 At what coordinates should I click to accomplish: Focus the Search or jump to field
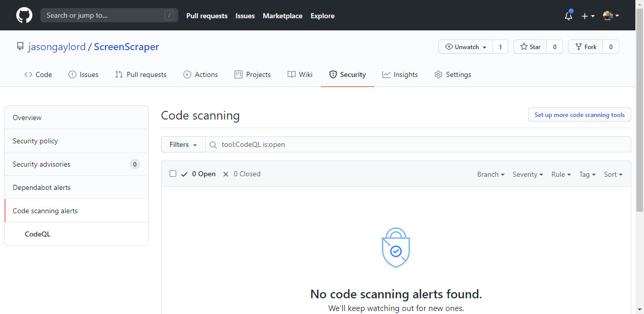109,15
